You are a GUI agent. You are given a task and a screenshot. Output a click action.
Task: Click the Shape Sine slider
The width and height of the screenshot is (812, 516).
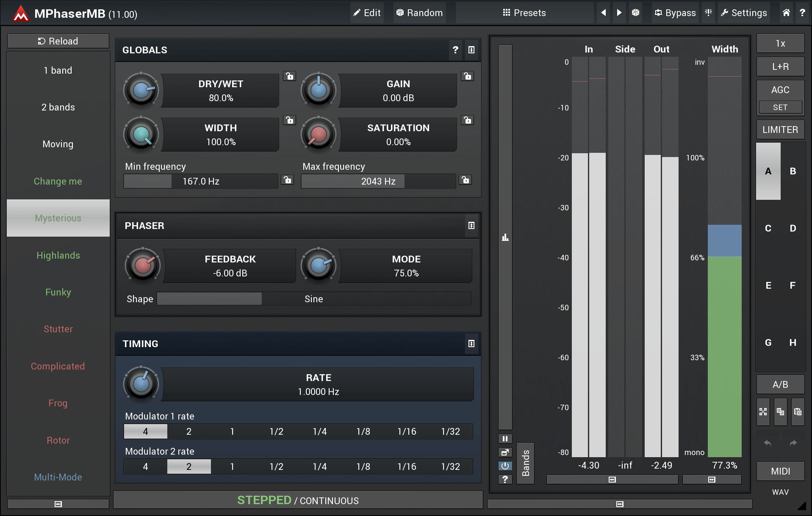(314, 299)
